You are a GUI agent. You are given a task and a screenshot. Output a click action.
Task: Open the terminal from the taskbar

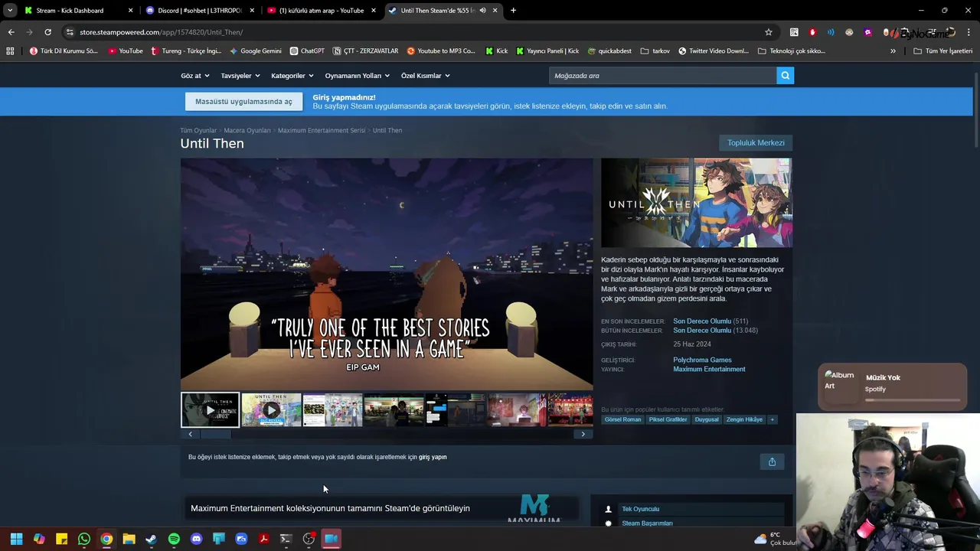[286, 539]
